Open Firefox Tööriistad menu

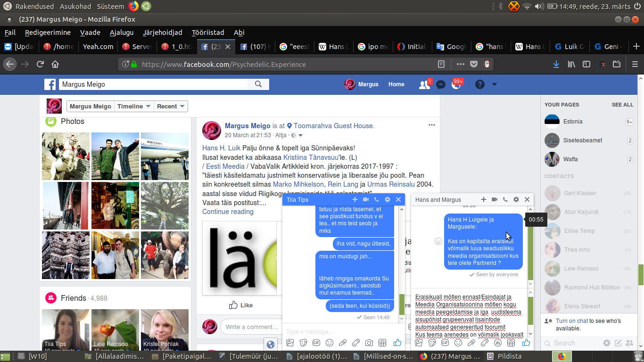[208, 33]
